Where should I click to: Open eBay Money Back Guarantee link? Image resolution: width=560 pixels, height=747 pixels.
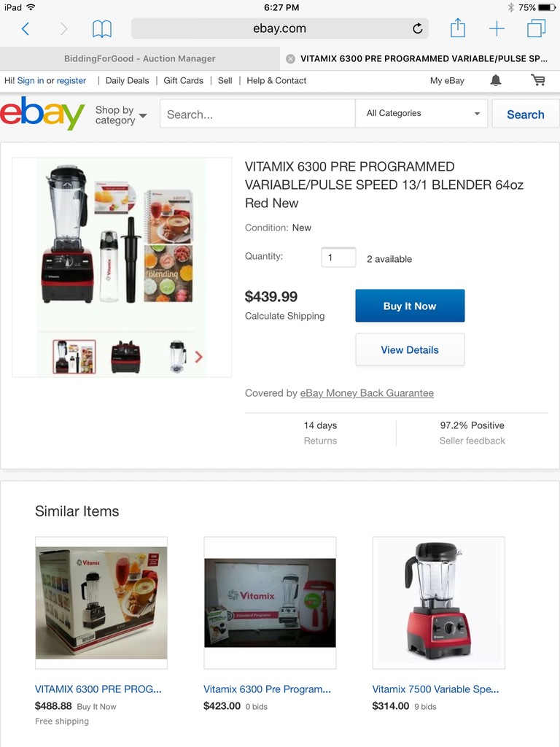pos(367,393)
